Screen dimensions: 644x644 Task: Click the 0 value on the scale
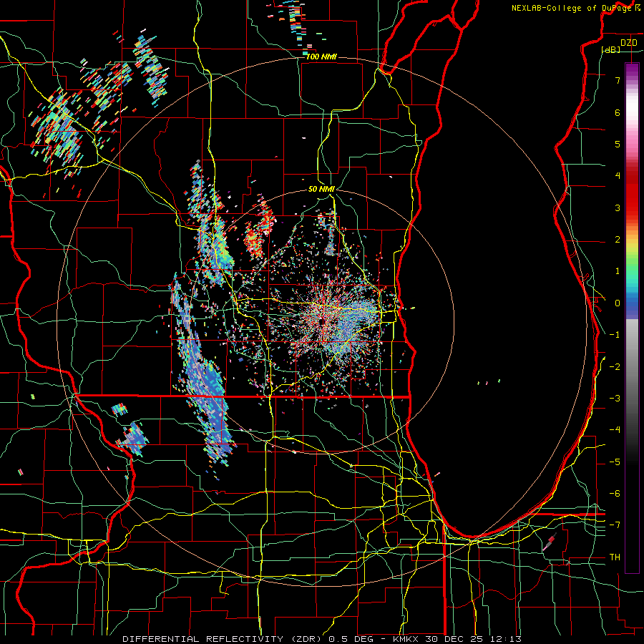pyautogui.click(x=618, y=303)
